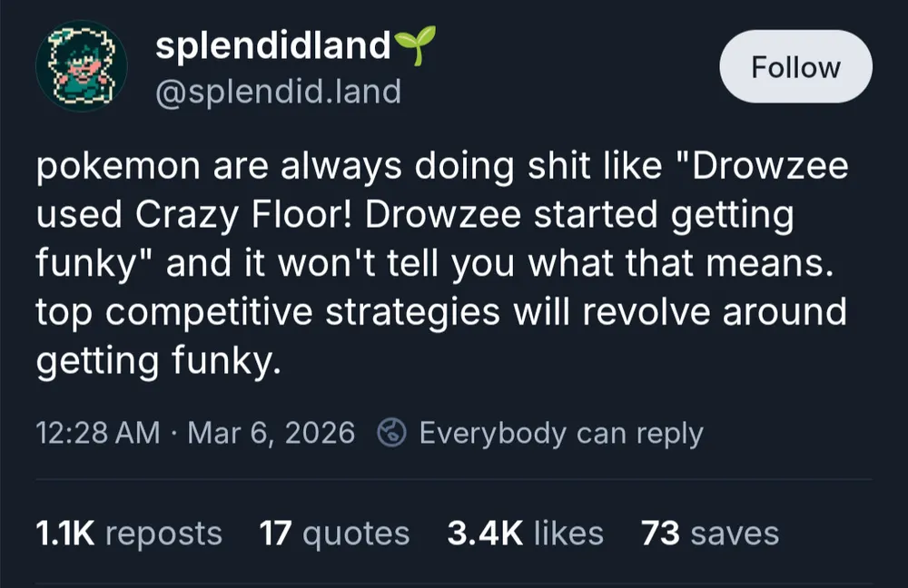Show the 3.4K likes list
908x588 pixels.
525,533
